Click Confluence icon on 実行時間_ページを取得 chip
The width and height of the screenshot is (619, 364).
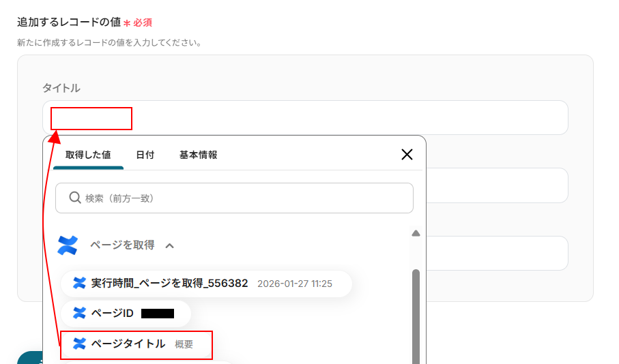click(79, 283)
